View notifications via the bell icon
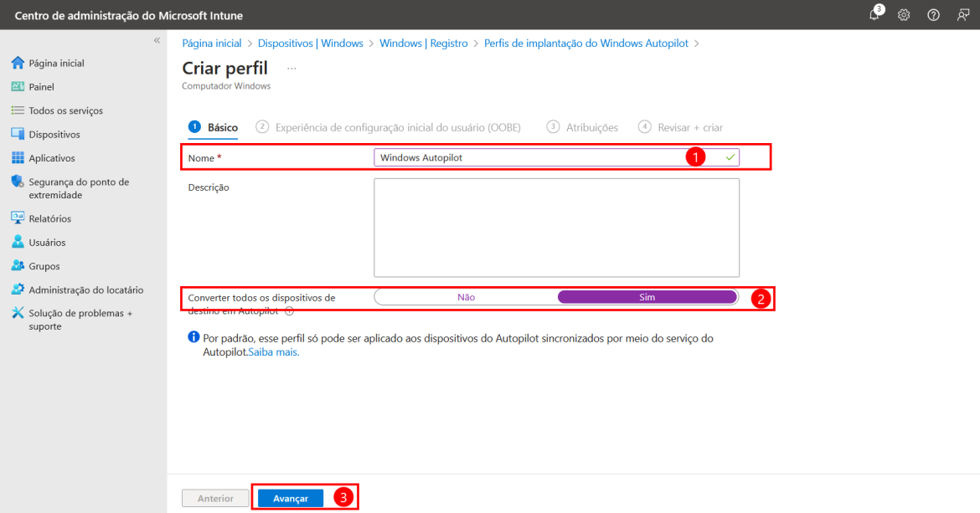 (x=874, y=14)
